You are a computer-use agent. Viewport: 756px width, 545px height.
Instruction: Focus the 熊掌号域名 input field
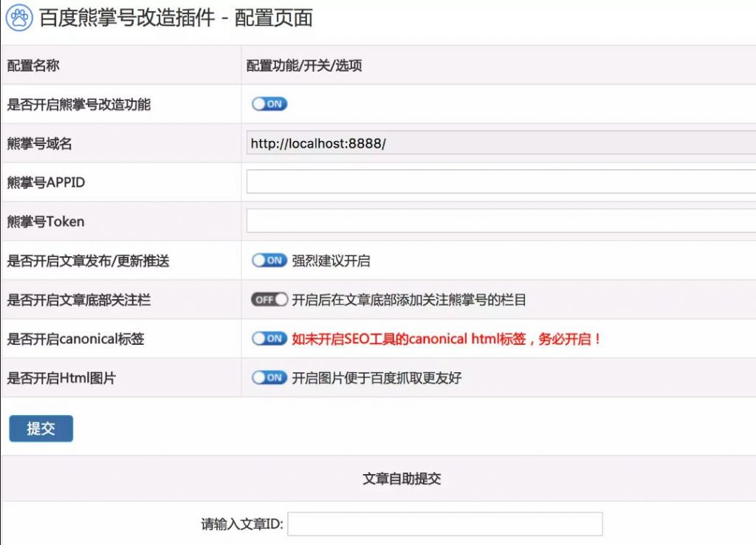click(501, 143)
